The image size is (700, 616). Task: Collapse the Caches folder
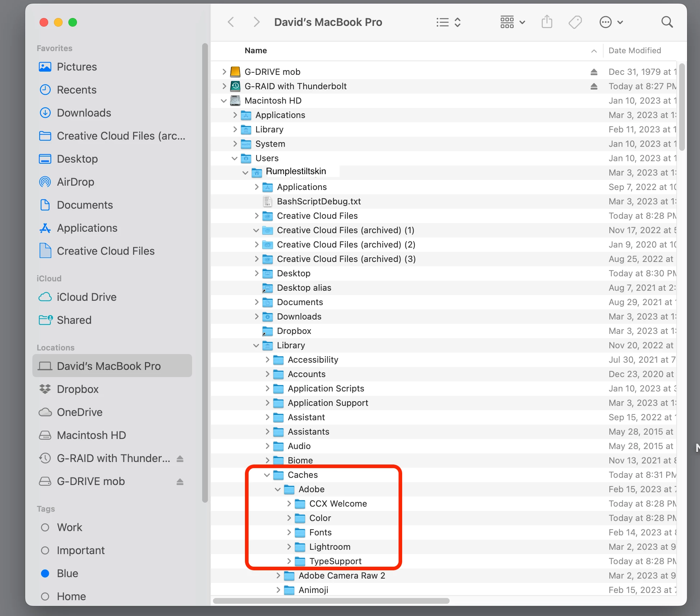point(267,475)
